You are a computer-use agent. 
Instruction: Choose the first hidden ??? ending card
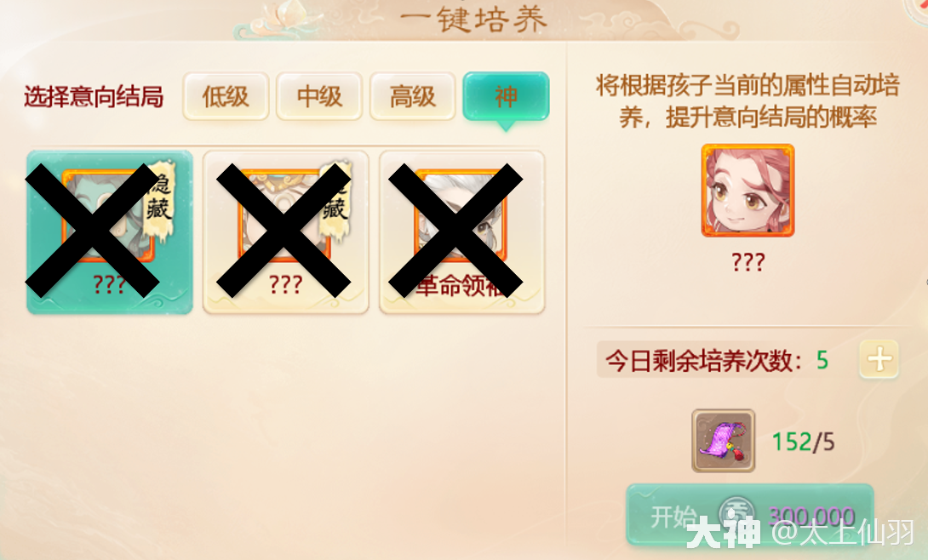[110, 231]
